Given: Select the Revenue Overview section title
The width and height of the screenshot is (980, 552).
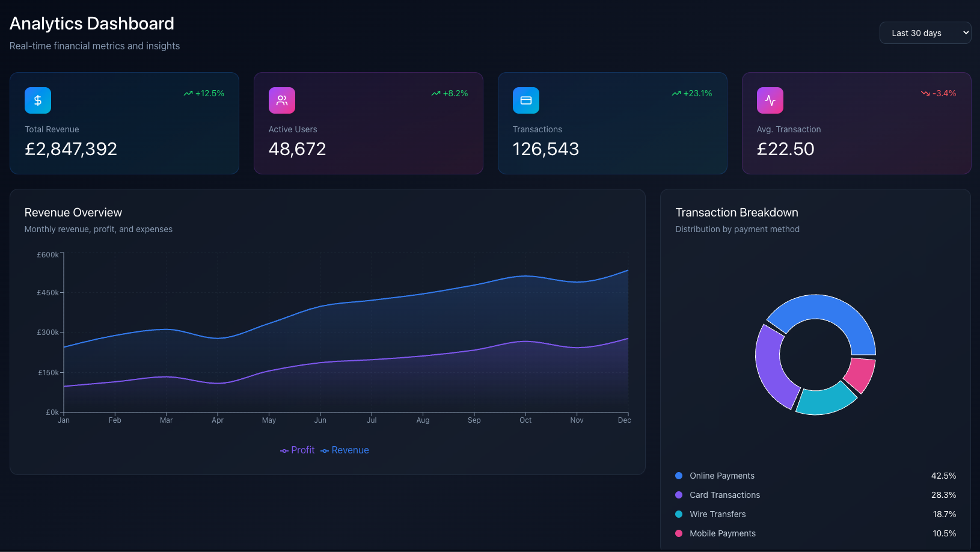Looking at the screenshot, I should tap(73, 212).
